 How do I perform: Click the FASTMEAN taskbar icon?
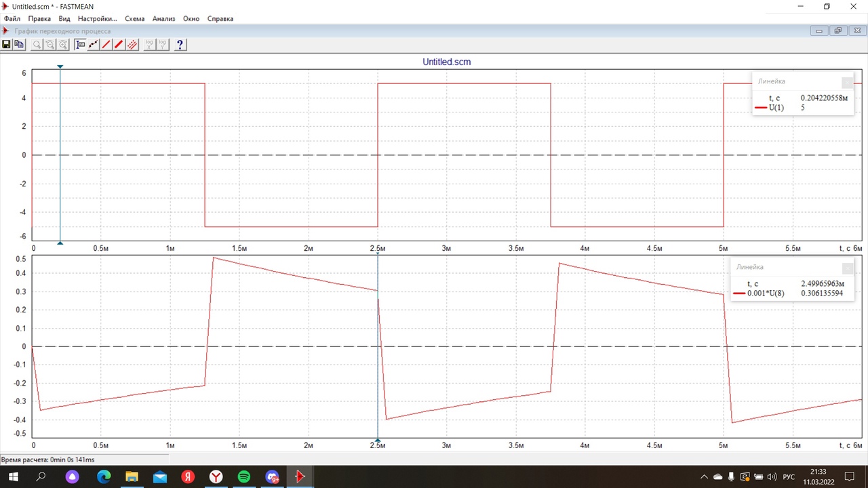click(300, 477)
